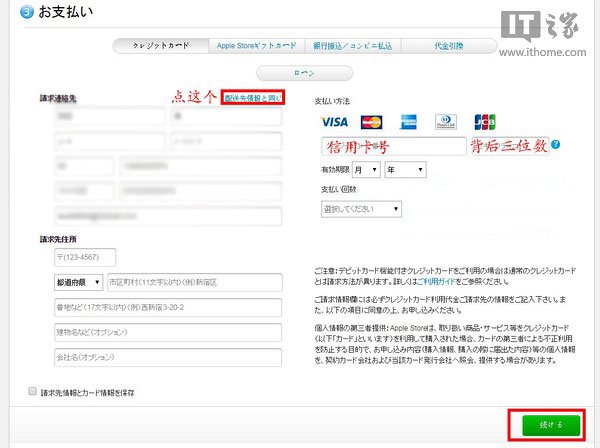The image size is (600, 448).
Task: Click the blurred email address field
Action: pyautogui.click(x=168, y=216)
